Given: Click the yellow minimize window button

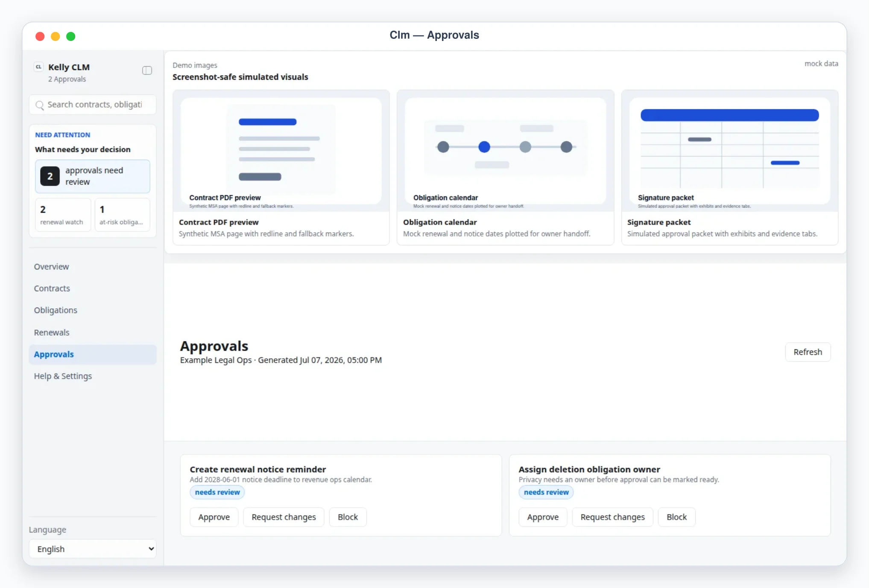Looking at the screenshot, I should pos(56,36).
